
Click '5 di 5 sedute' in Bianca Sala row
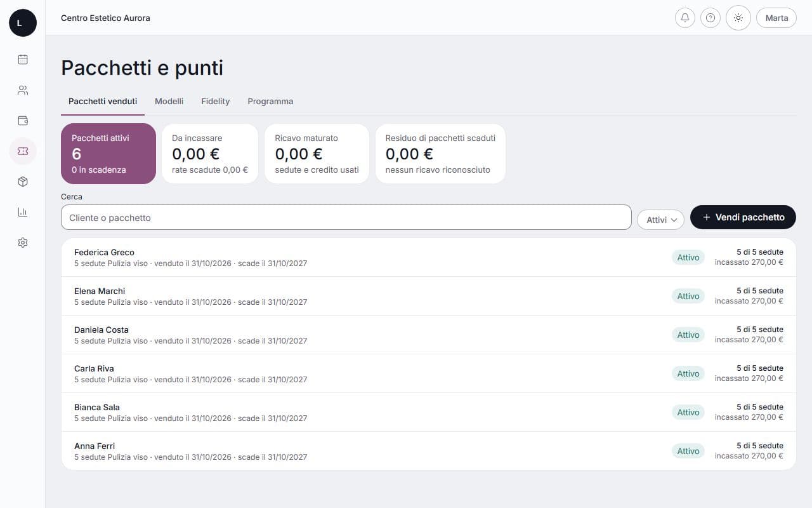click(x=760, y=407)
